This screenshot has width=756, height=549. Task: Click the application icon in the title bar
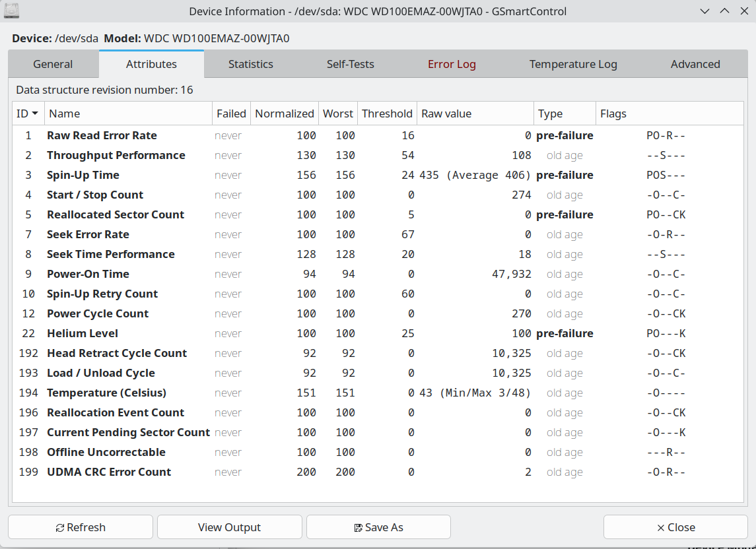pos(12,11)
